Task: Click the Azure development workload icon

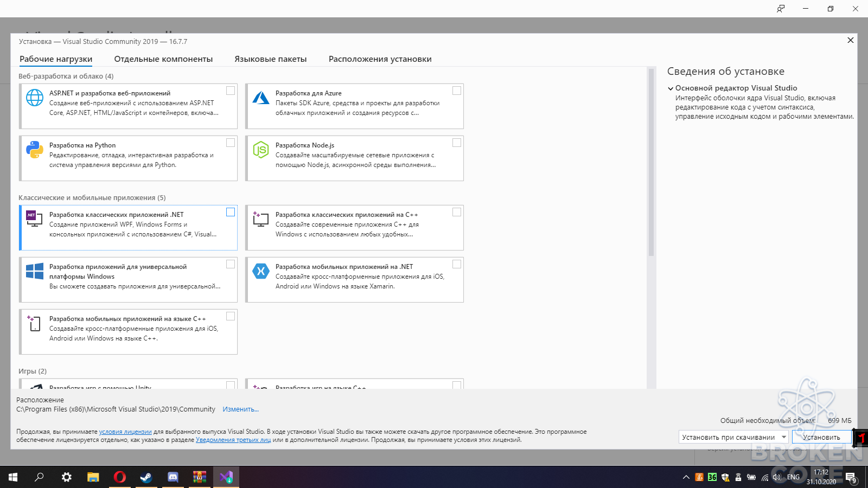Action: [261, 98]
